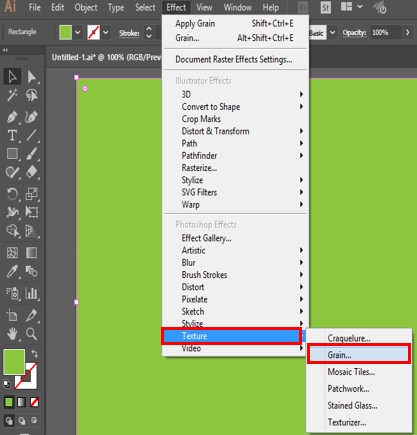Viewport: 417px width, 435px height.
Task: Reset to default fill and stroke
Action: tap(7, 384)
